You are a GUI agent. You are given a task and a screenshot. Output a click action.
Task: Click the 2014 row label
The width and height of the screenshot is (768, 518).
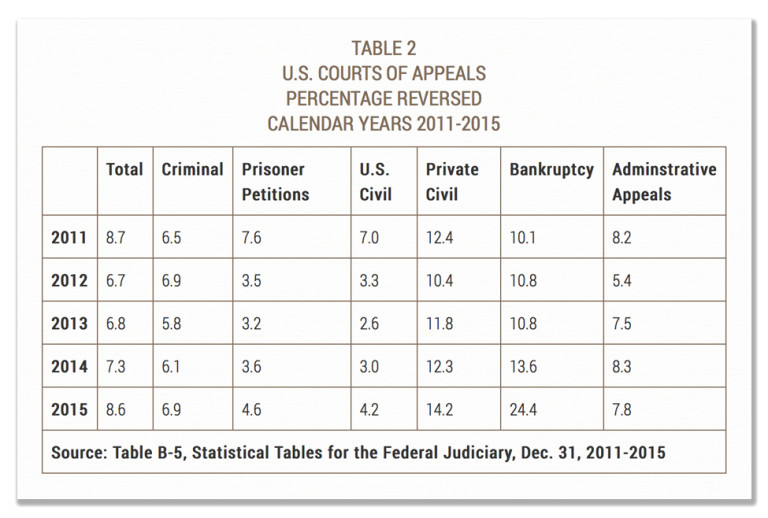(69, 367)
